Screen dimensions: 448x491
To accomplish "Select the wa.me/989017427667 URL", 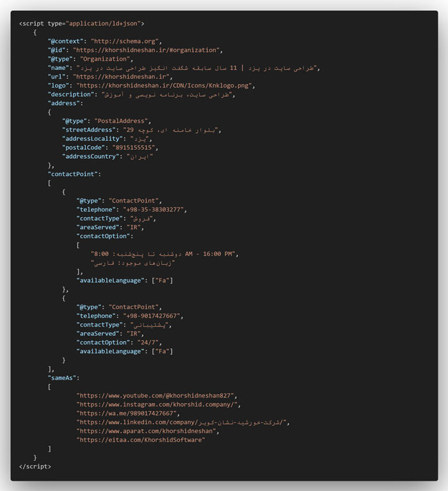I will (x=127, y=414).
